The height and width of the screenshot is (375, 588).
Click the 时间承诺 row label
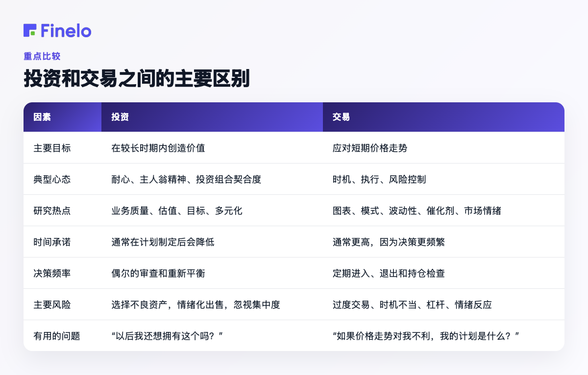pos(52,242)
